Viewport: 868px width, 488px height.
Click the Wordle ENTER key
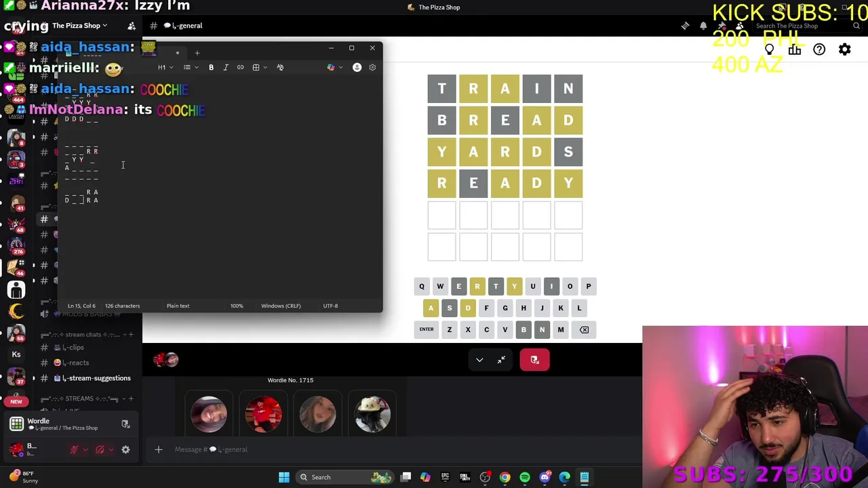(x=427, y=329)
